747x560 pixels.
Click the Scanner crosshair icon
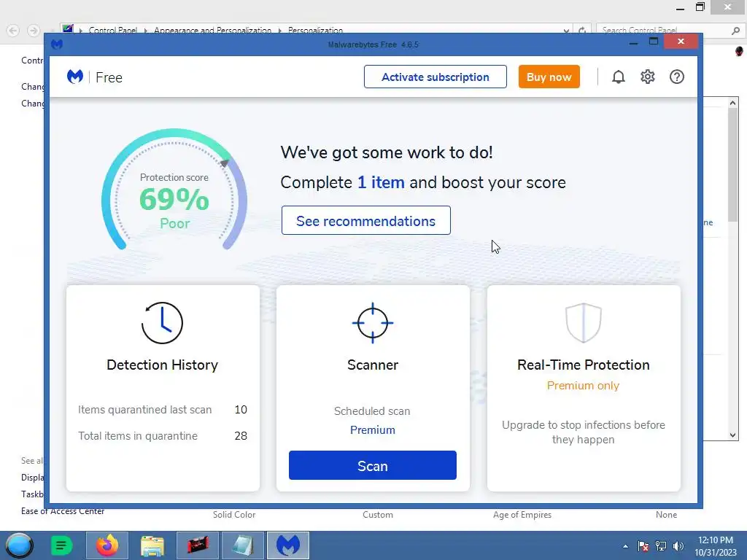(373, 322)
